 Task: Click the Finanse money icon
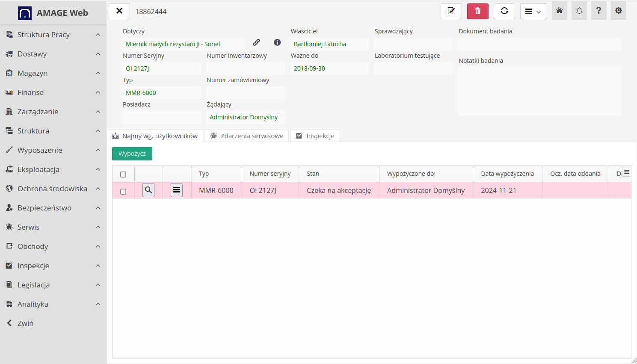9,92
